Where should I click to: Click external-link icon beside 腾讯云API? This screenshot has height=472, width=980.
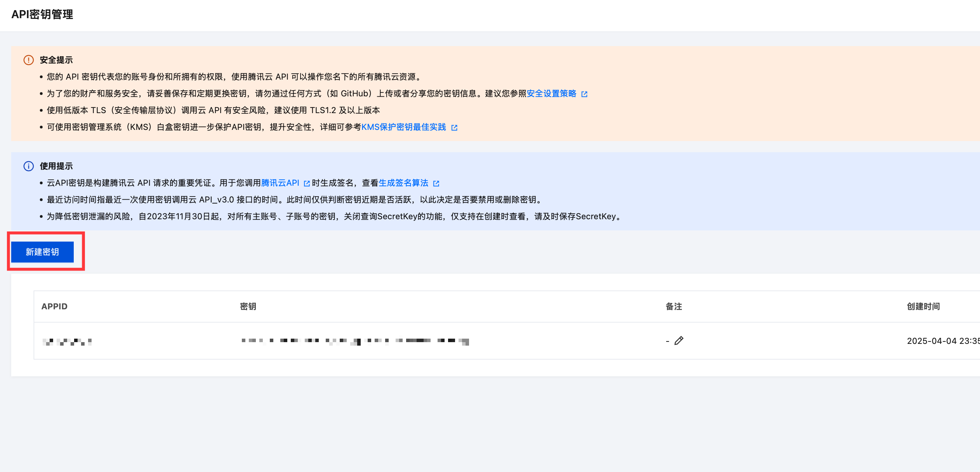tap(307, 184)
